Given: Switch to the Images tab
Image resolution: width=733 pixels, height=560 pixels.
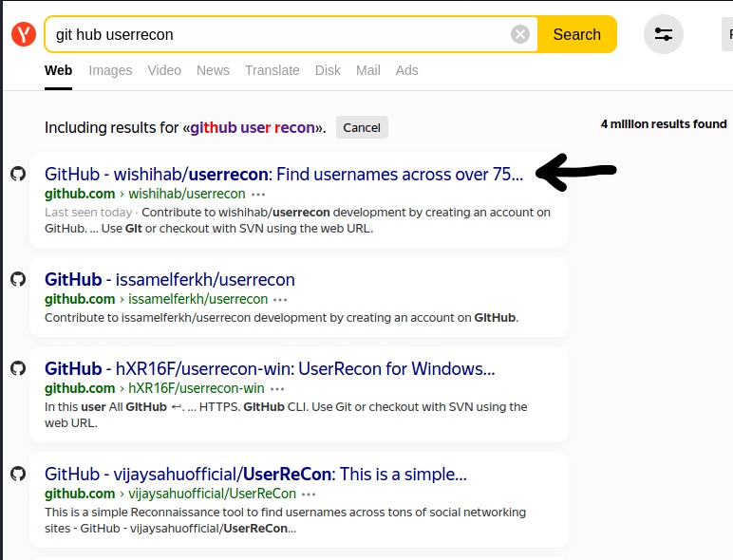Looking at the screenshot, I should pos(110,70).
